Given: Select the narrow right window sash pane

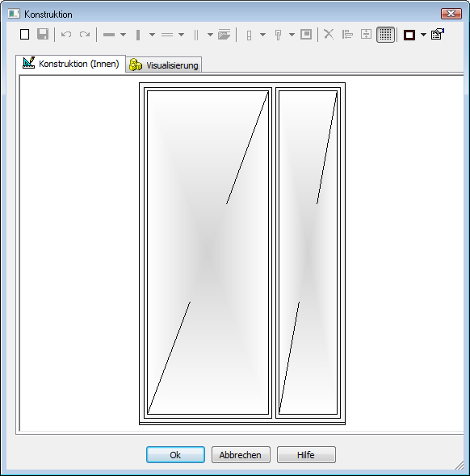Looking at the screenshot, I should [x=308, y=253].
